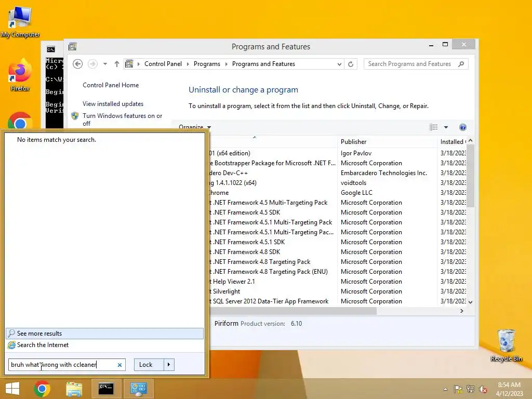Image resolution: width=532 pixels, height=399 pixels.
Task: Open network tray icon
Action: pos(471,389)
